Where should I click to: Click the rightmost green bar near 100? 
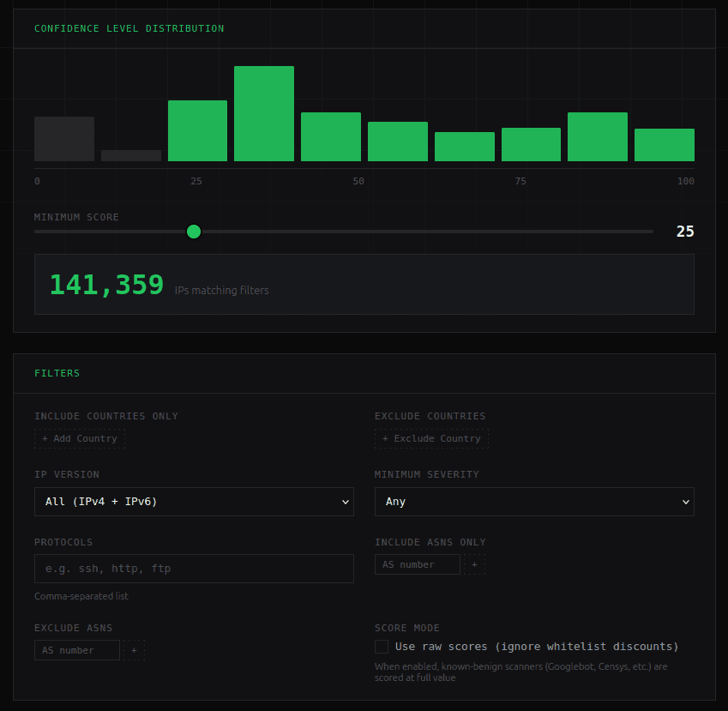pos(665,144)
